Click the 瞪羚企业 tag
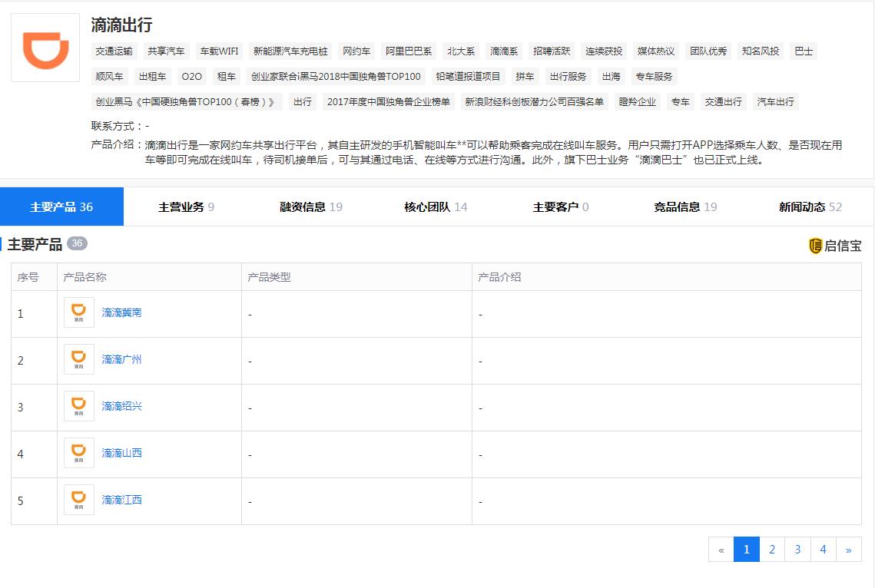 [638, 102]
